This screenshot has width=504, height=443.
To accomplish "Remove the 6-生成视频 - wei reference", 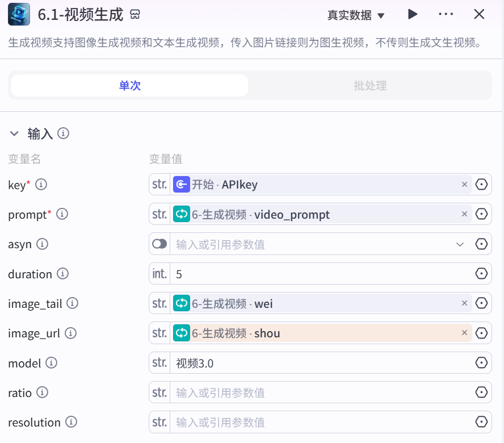I will click(x=464, y=303).
